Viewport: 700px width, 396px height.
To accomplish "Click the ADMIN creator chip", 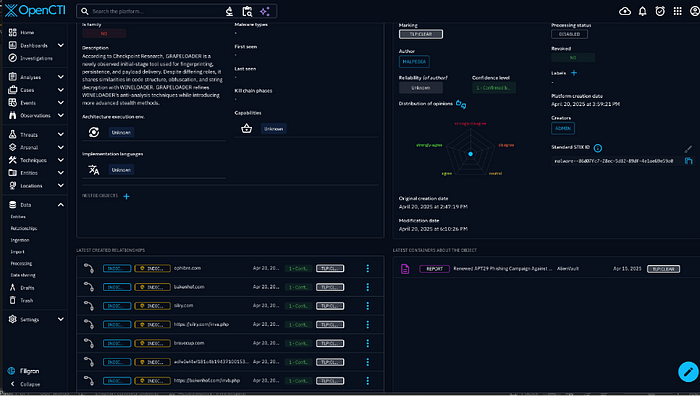I will coord(563,128).
